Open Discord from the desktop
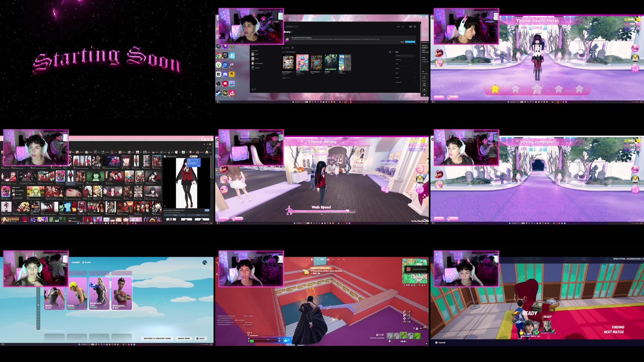Viewport: 644px width, 362px height. click(x=225, y=74)
